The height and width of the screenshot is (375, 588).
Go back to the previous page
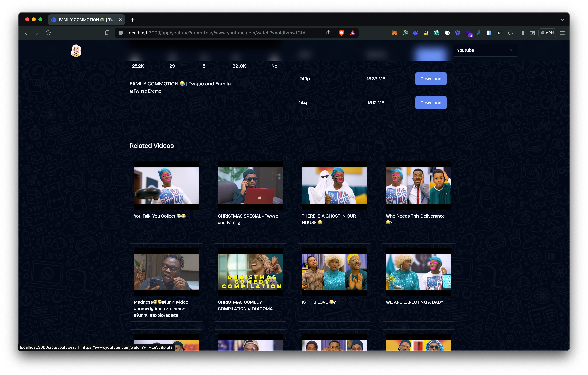tap(26, 33)
